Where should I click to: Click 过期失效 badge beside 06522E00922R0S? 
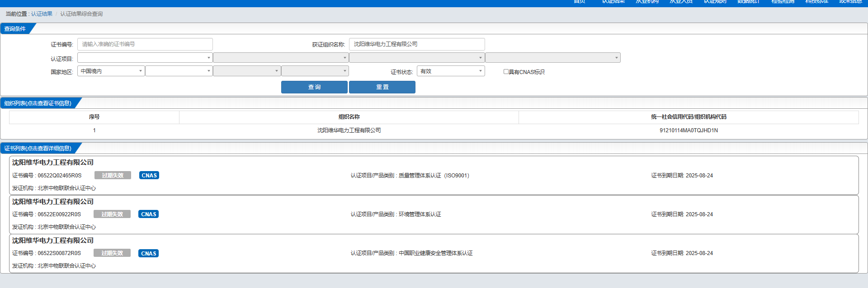pos(112,214)
